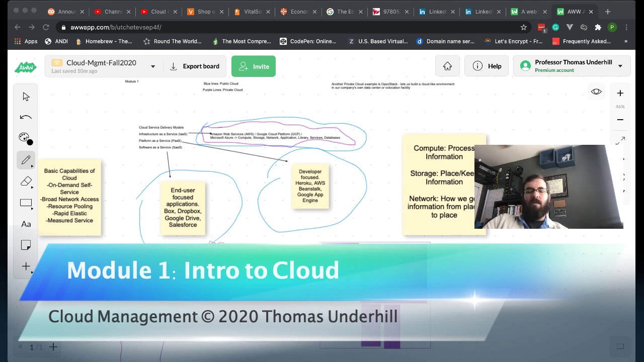Image resolution: width=644 pixels, height=362 pixels.
Task: Open a new browser tab
Action: 608,12
